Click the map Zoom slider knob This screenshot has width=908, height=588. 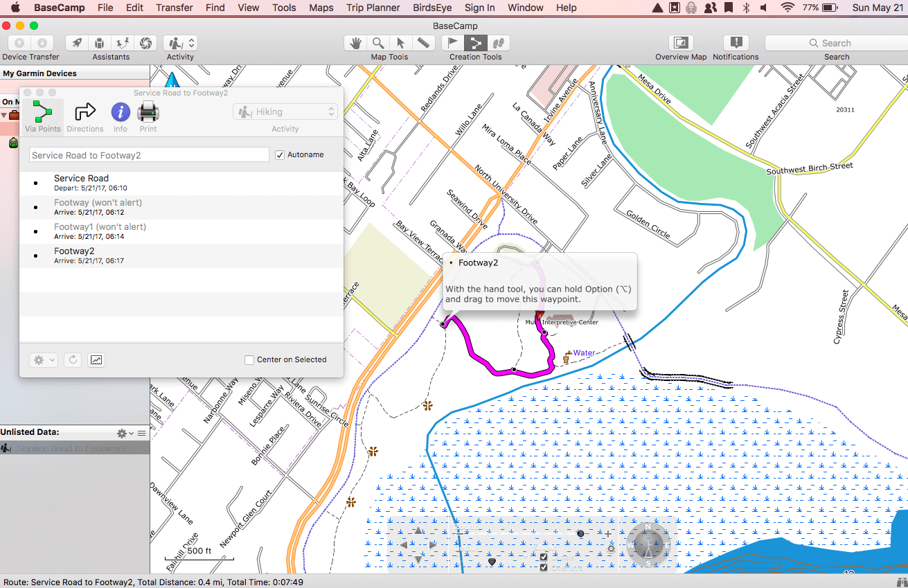pyautogui.click(x=580, y=533)
